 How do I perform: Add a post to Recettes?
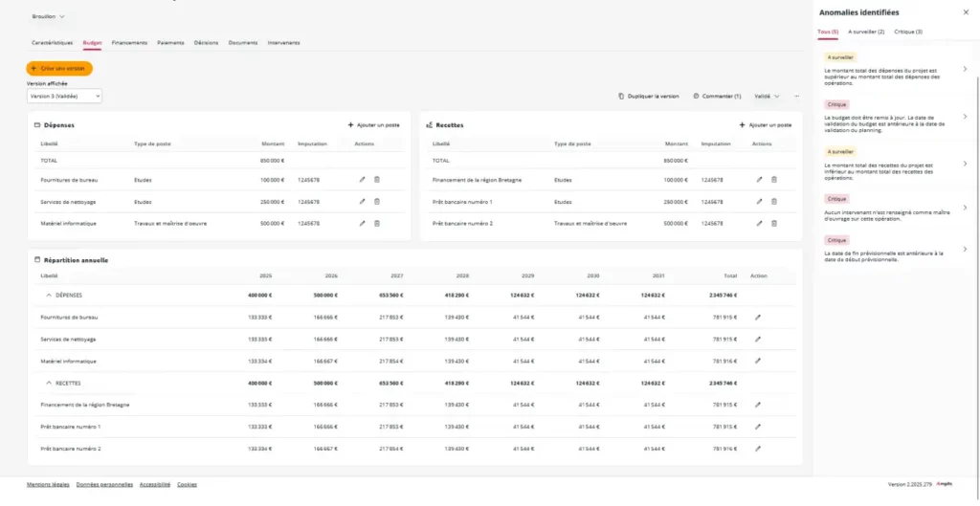(766, 125)
